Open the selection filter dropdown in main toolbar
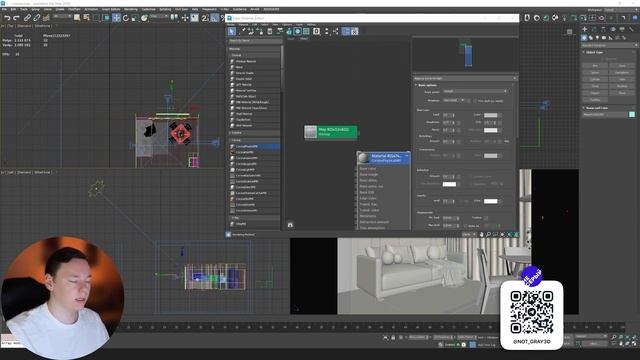Screen dimensions: 640x360 [62, 16]
